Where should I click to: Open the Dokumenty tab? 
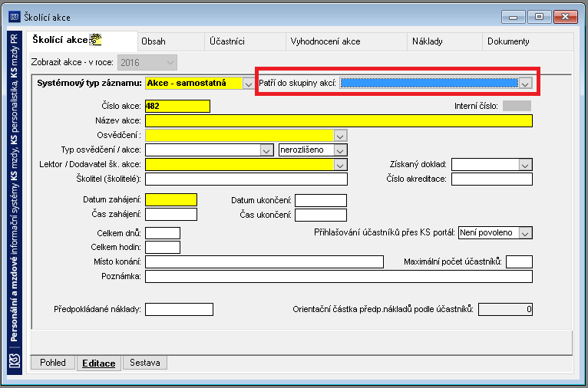point(527,41)
